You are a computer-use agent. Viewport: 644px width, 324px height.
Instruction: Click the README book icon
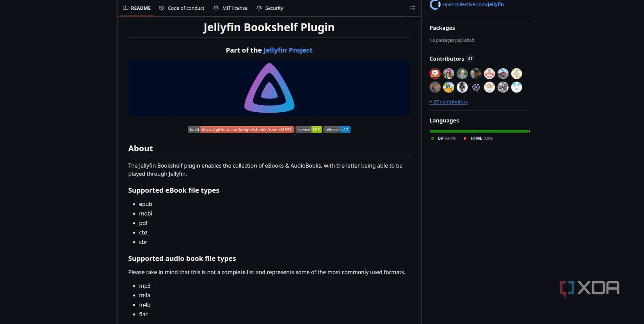tap(126, 8)
